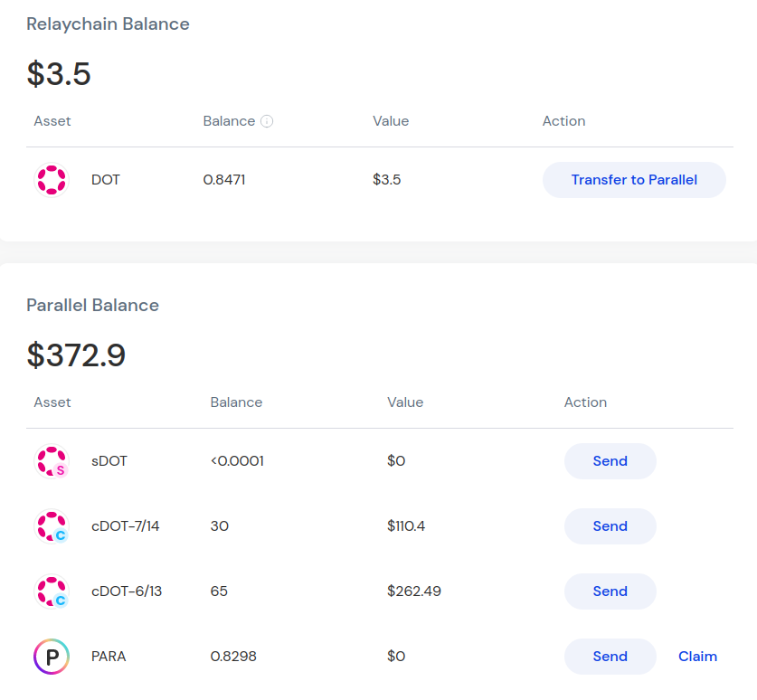This screenshot has height=700, width=757.
Task: Click the DOT balance of 0.8471
Action: click(224, 180)
